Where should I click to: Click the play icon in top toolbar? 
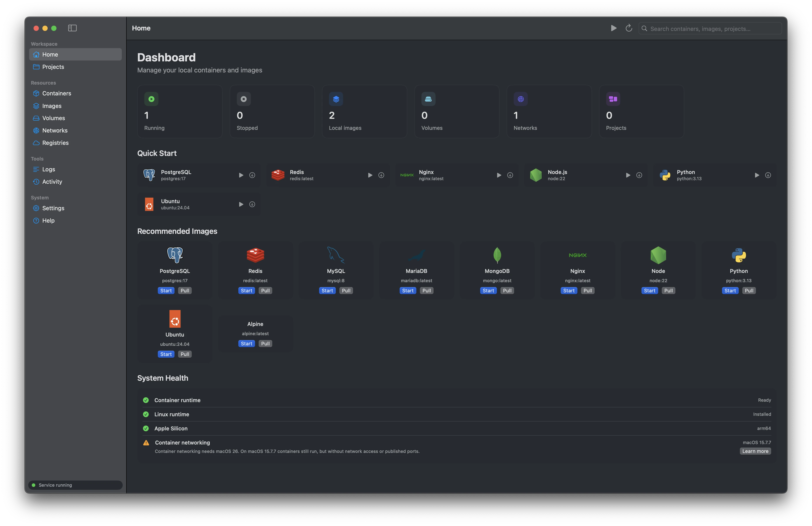613,28
